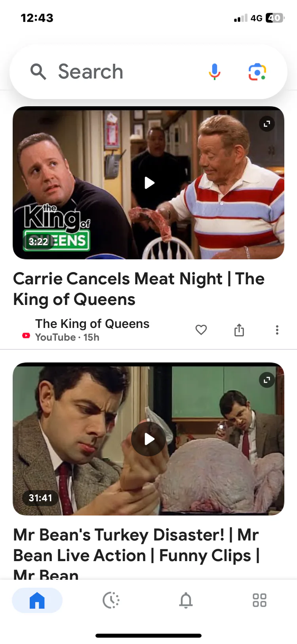Open the collections grid tab

(260, 600)
